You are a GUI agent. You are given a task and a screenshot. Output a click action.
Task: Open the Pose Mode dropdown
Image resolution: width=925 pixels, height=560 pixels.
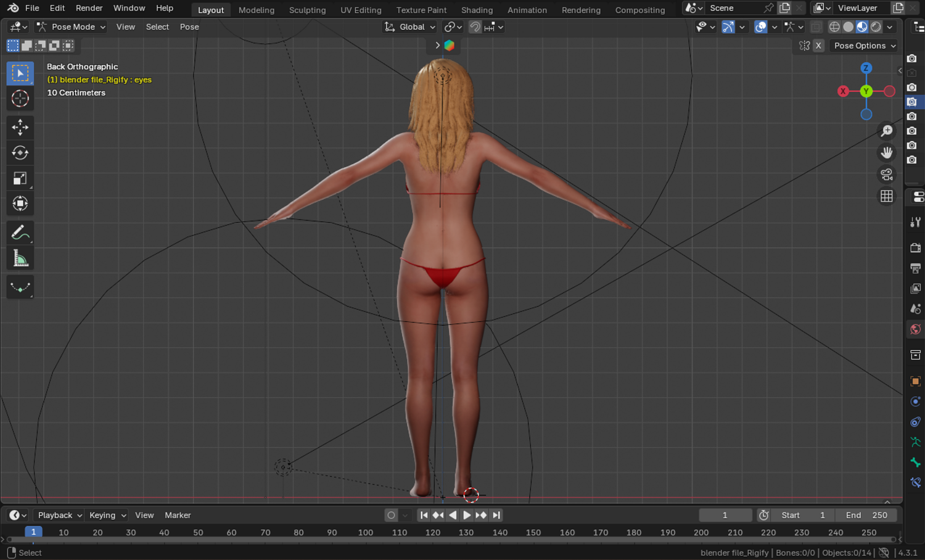coord(70,27)
